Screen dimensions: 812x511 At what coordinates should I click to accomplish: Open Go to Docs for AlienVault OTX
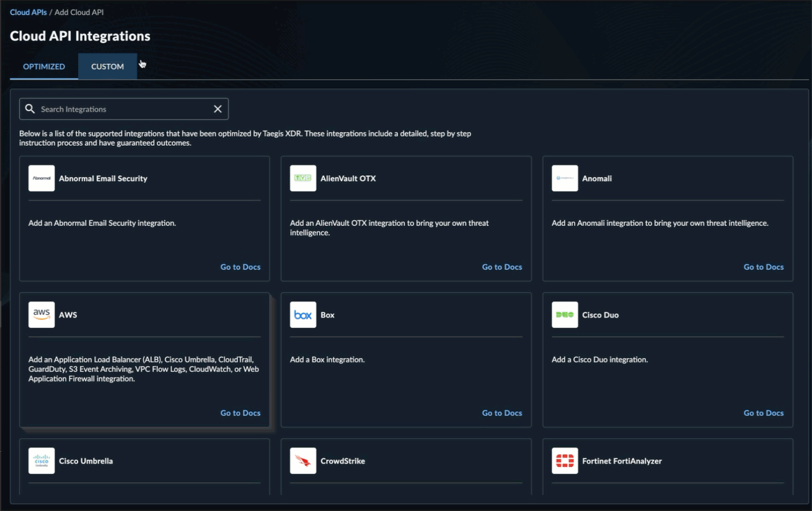(x=502, y=267)
